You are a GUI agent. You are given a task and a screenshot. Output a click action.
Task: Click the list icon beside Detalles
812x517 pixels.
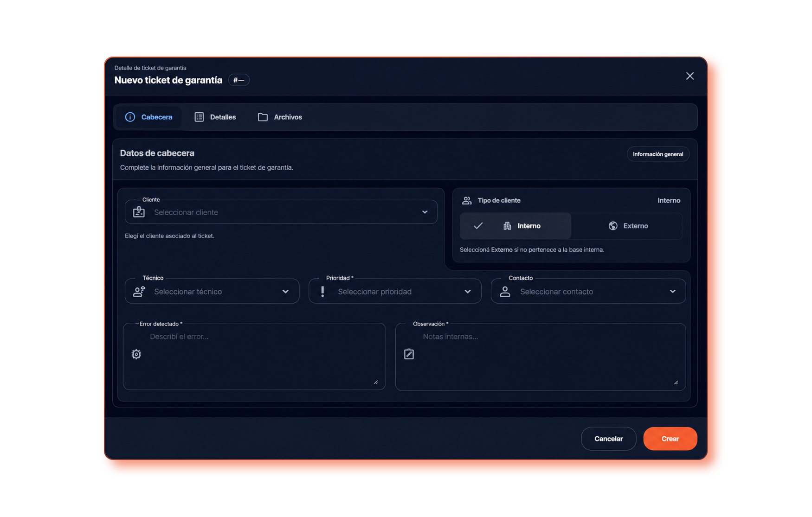(x=199, y=117)
